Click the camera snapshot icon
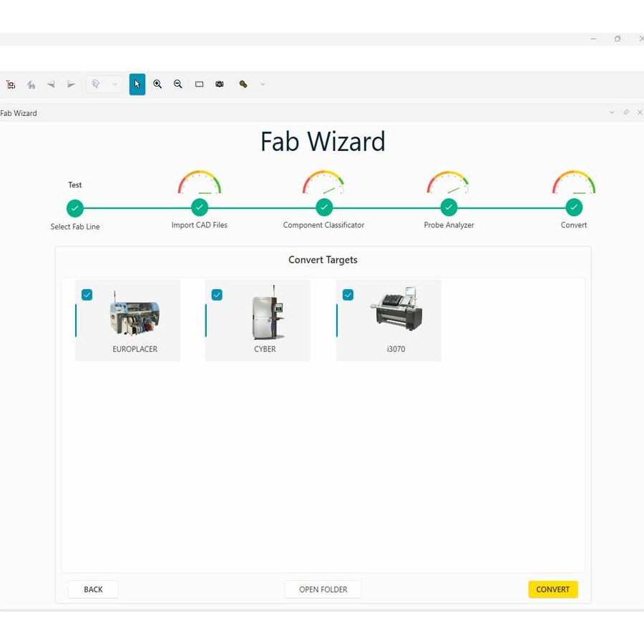The height and width of the screenshot is (644, 644). [x=220, y=84]
